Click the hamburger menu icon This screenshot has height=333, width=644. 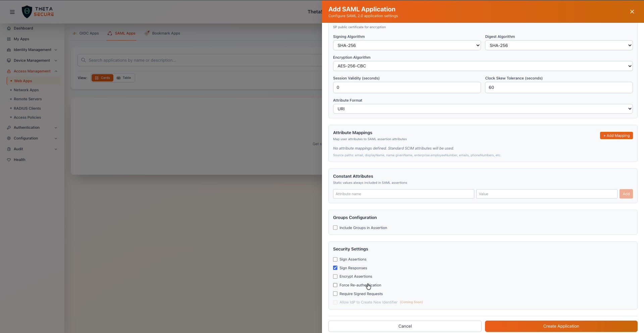click(12, 12)
